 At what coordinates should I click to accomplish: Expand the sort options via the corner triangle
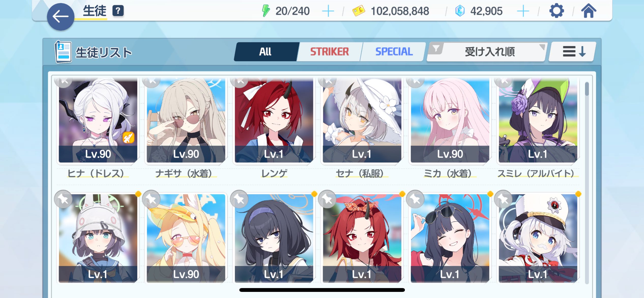(x=542, y=47)
